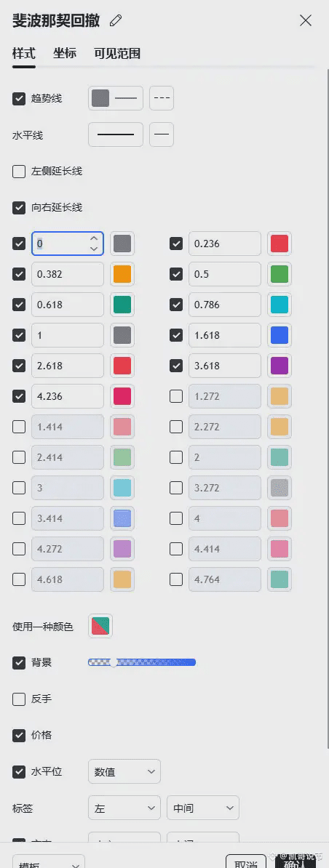Click the 1.618 level value field

[x=225, y=335]
